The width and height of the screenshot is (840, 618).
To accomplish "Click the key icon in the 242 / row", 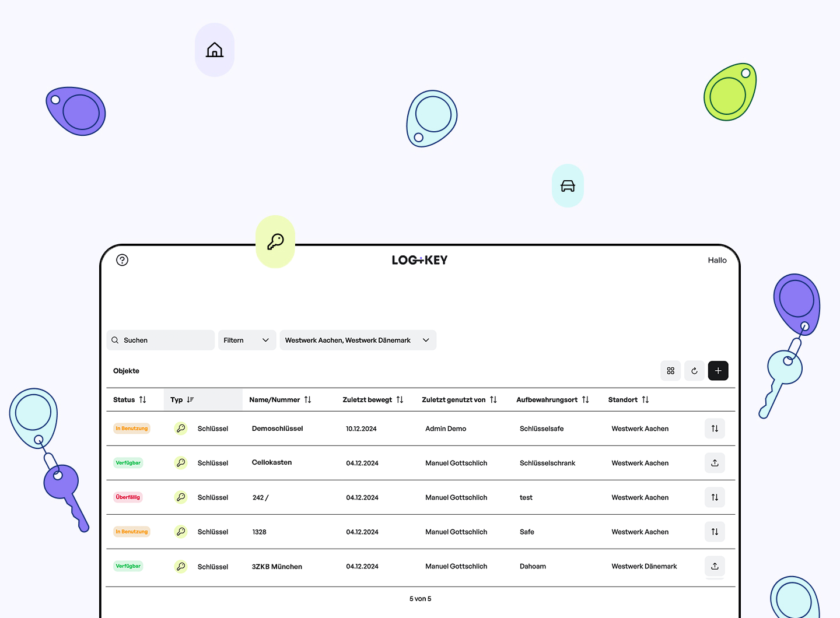I will (x=181, y=497).
